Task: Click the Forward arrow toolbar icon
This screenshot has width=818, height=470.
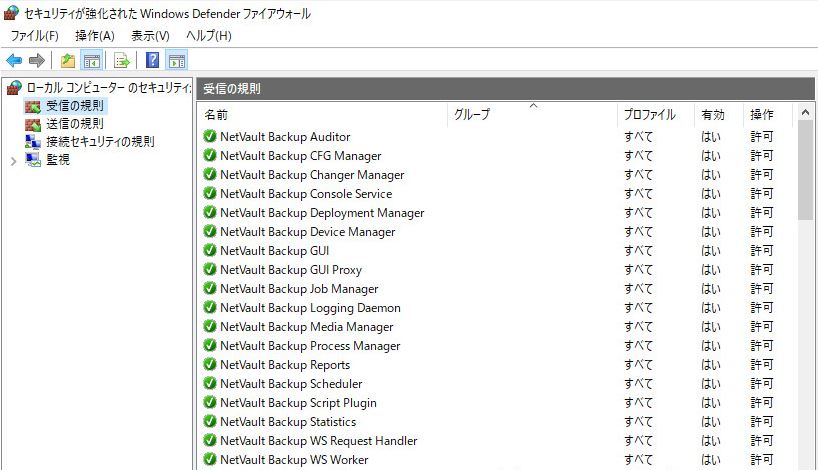Action: (x=37, y=61)
